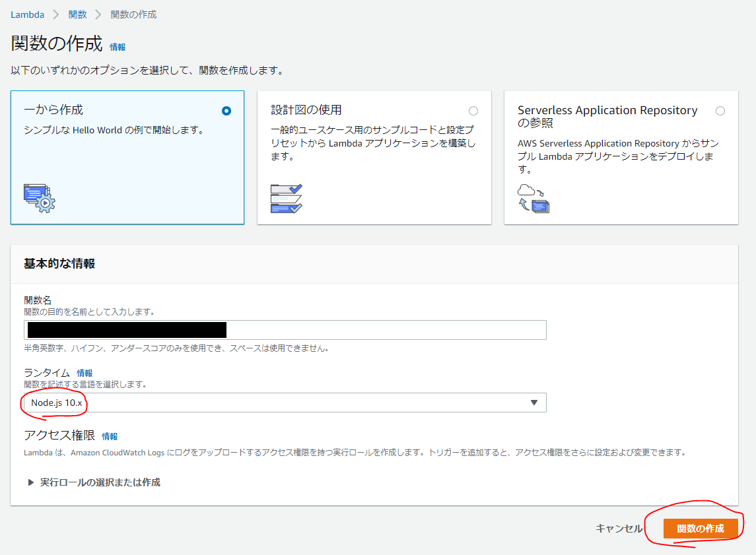Open 情報 link next to アクセス権限
The width and height of the screenshot is (756, 555).
[x=110, y=436]
